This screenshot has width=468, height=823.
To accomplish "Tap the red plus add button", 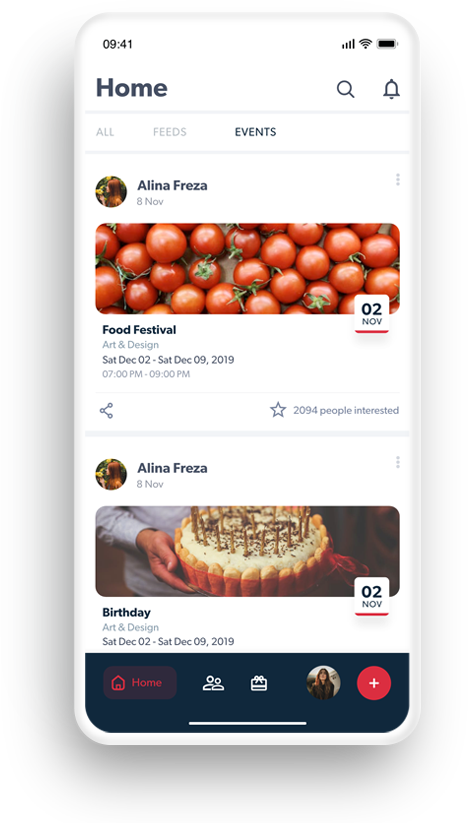I will pyautogui.click(x=374, y=683).
